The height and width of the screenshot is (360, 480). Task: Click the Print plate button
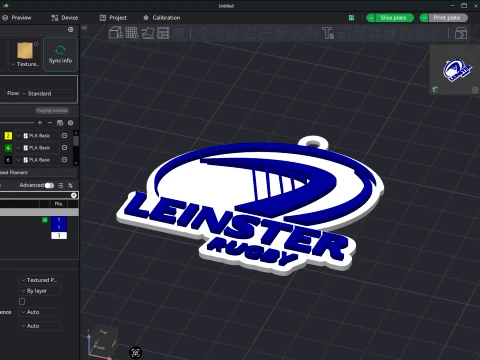tap(447, 18)
